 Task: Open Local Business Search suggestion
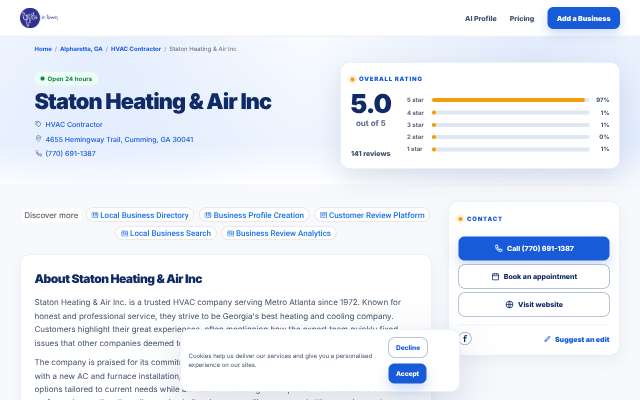[x=166, y=233]
